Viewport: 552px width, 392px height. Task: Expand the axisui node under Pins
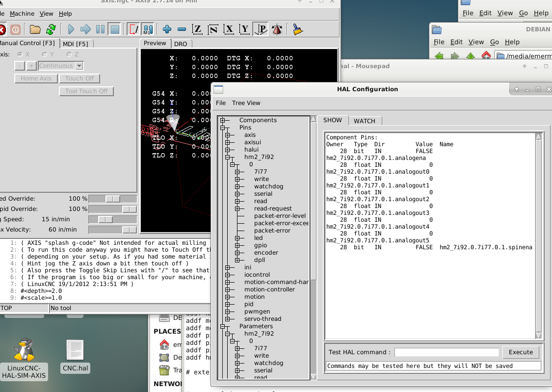[x=227, y=142]
